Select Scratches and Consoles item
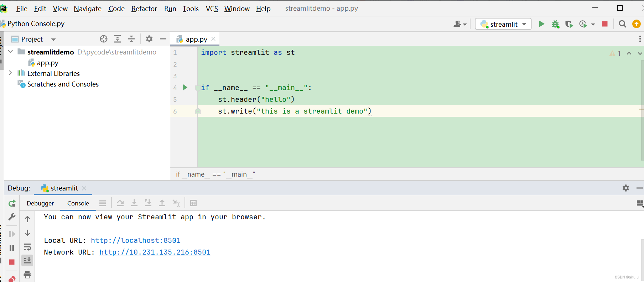644x282 pixels. click(x=63, y=84)
